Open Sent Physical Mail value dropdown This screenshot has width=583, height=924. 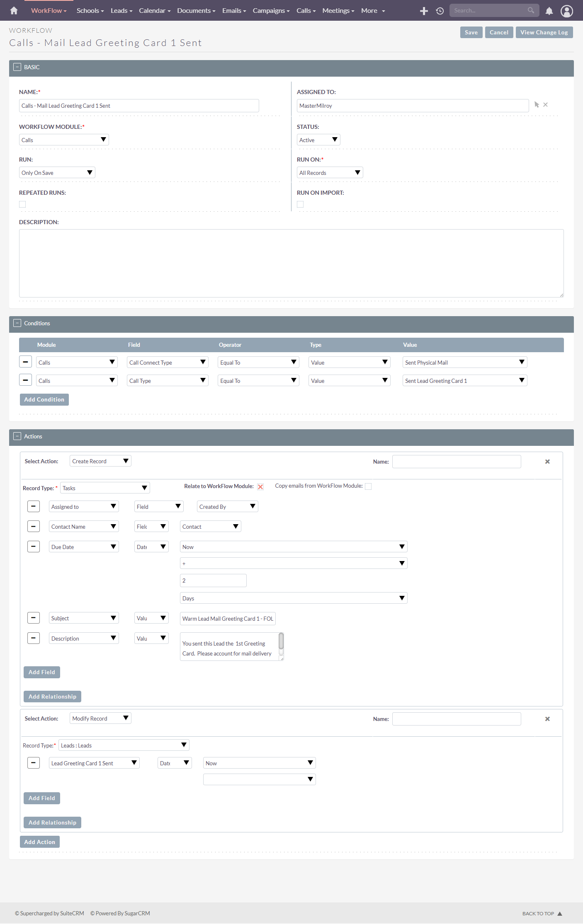coord(465,362)
